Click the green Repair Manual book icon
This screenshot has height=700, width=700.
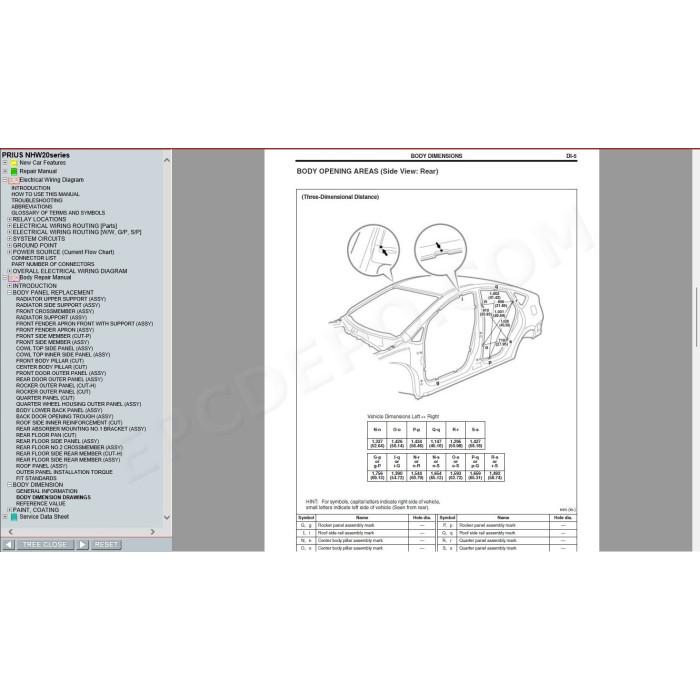[x=14, y=171]
